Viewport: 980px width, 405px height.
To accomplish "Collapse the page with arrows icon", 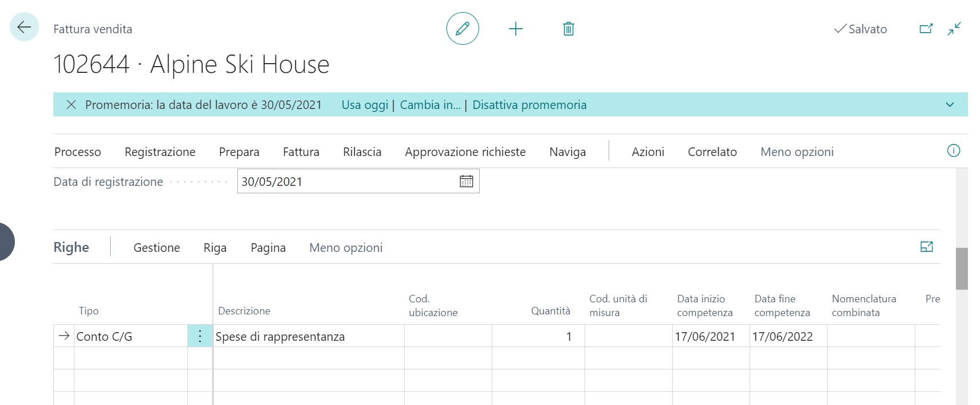I will tap(954, 29).
